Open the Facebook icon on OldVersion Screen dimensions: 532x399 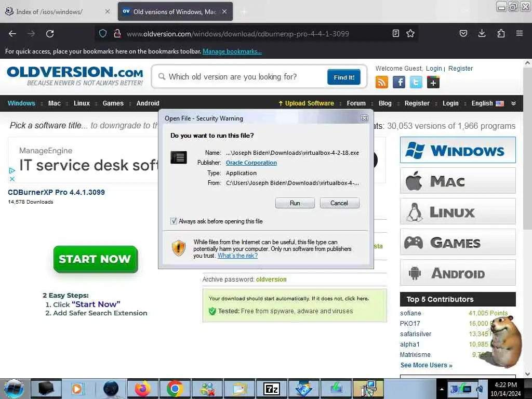[x=399, y=82]
